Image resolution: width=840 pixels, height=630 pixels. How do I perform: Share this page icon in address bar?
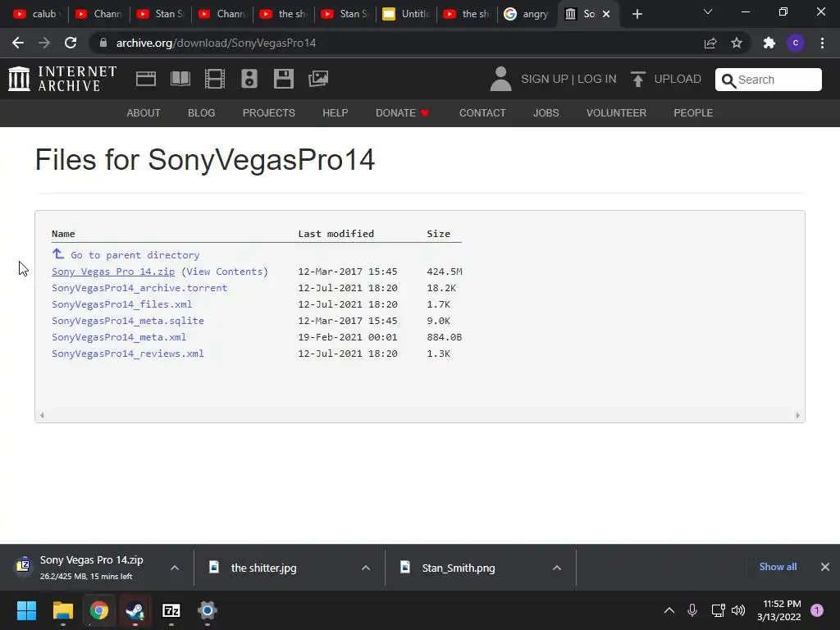click(710, 43)
